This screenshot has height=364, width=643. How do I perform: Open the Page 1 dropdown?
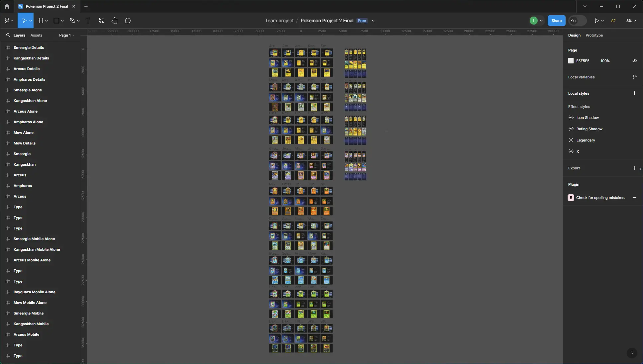66,35
